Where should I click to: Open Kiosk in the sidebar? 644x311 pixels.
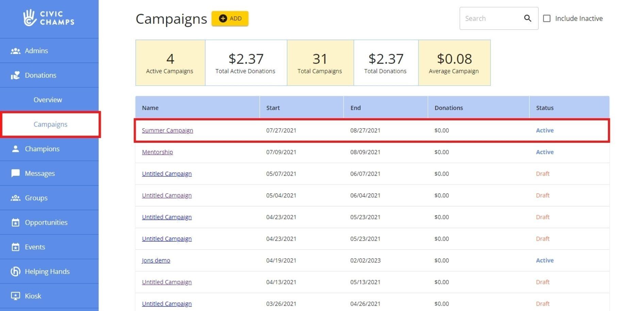[x=49, y=296]
